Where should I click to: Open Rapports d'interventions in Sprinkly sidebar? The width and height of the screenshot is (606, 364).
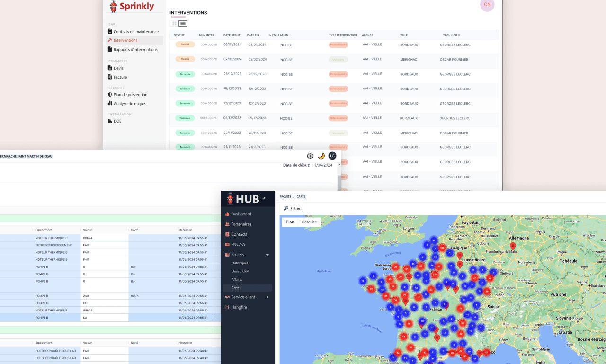click(x=135, y=49)
